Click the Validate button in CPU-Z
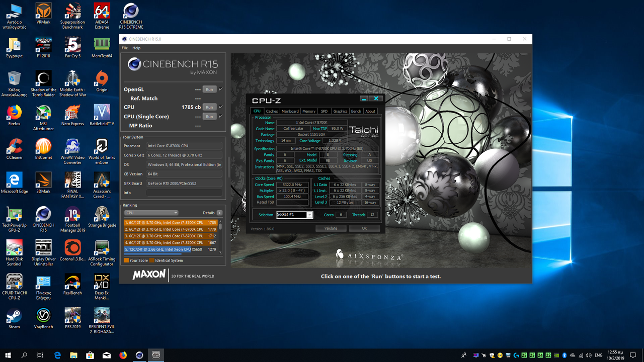This screenshot has height=362, width=644. pos(331,228)
